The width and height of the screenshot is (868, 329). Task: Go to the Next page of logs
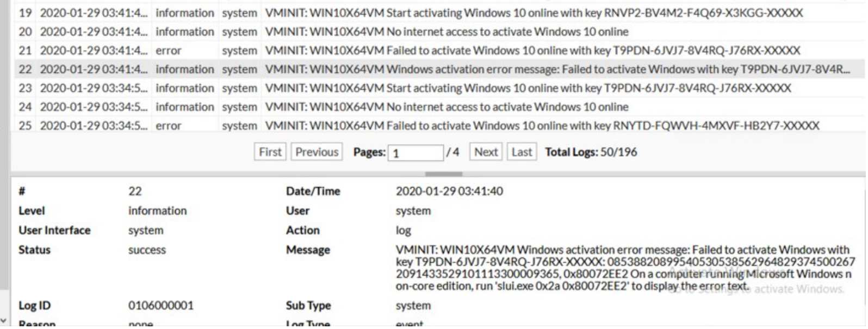pyautogui.click(x=486, y=152)
